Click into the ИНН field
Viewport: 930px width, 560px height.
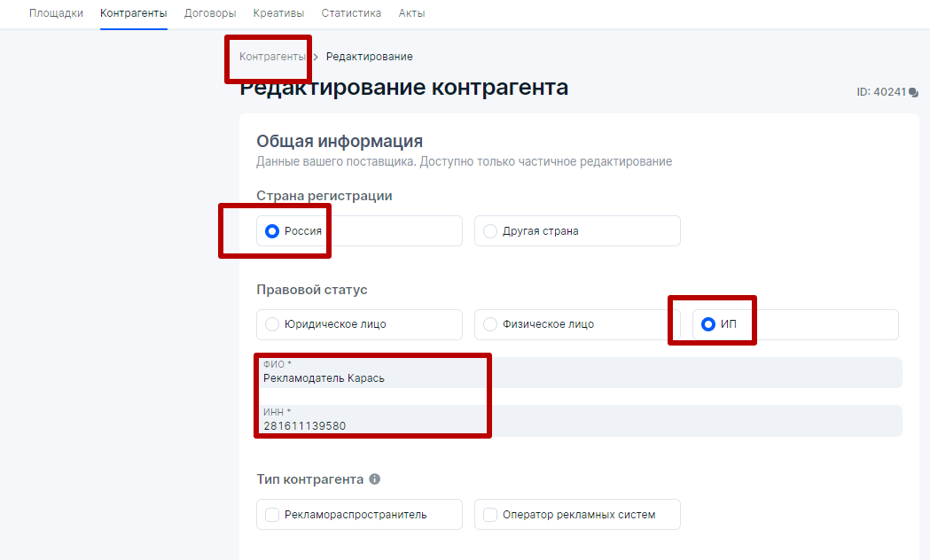pos(576,425)
